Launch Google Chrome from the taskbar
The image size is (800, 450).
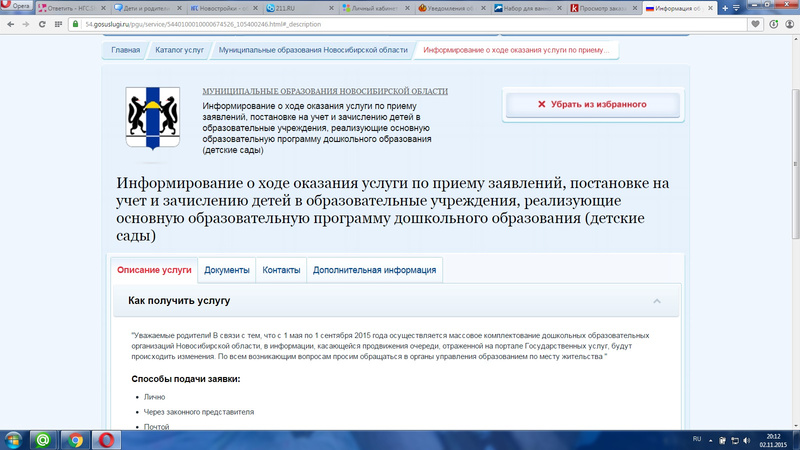pos(73,439)
